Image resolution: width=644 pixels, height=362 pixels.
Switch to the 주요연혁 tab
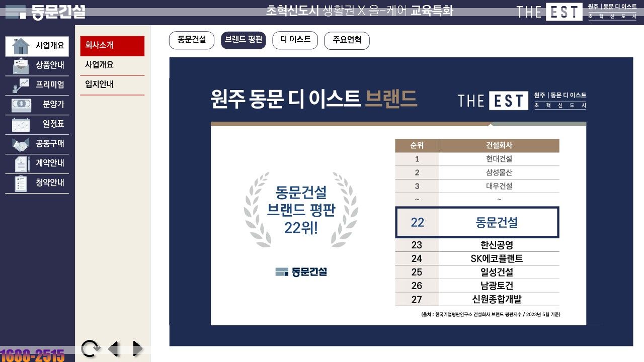click(x=347, y=41)
